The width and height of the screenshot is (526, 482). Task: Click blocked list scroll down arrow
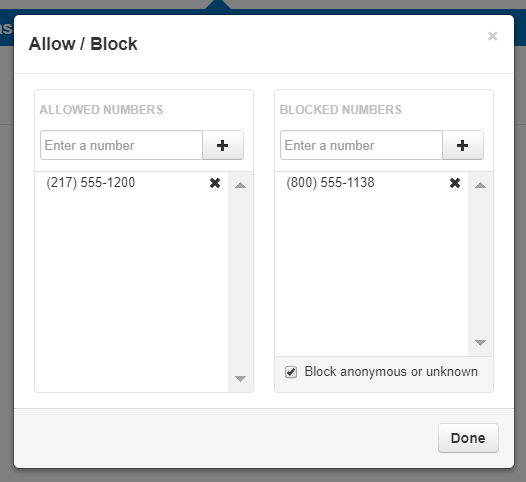click(480, 342)
